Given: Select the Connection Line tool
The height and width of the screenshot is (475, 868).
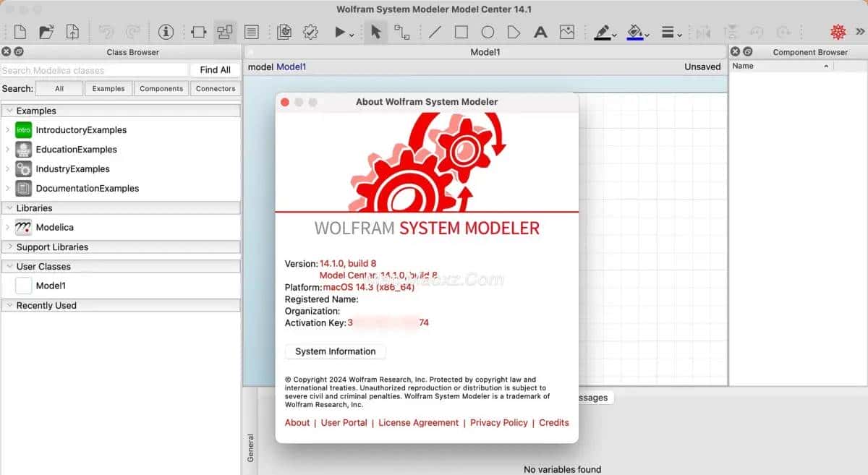Looking at the screenshot, I should pos(401,32).
